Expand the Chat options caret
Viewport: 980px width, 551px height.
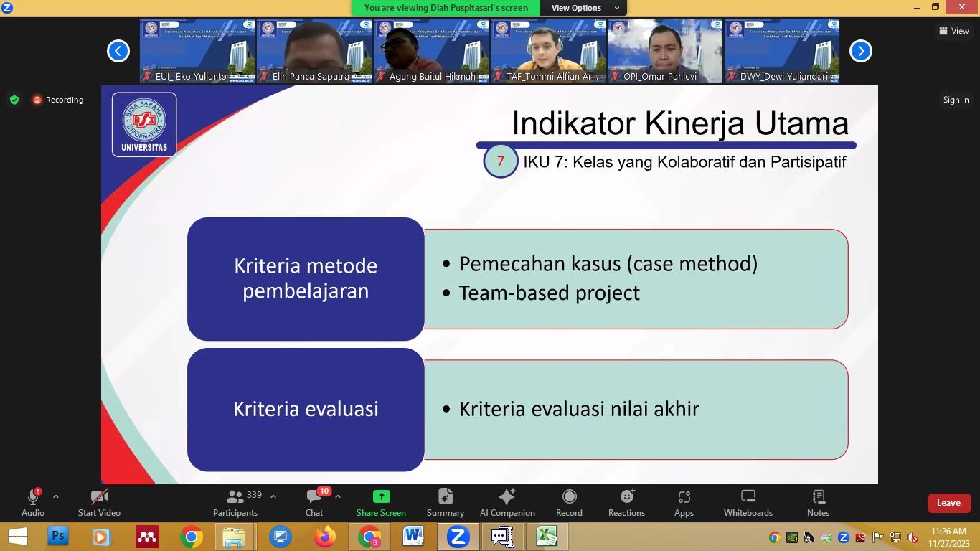[338, 496]
